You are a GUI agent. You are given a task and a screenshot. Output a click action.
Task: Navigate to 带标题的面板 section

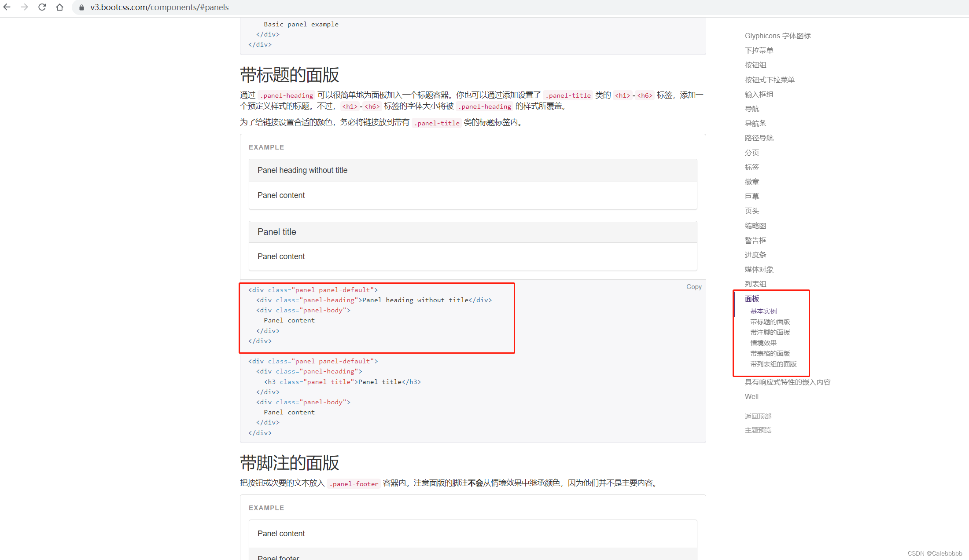pyautogui.click(x=769, y=321)
